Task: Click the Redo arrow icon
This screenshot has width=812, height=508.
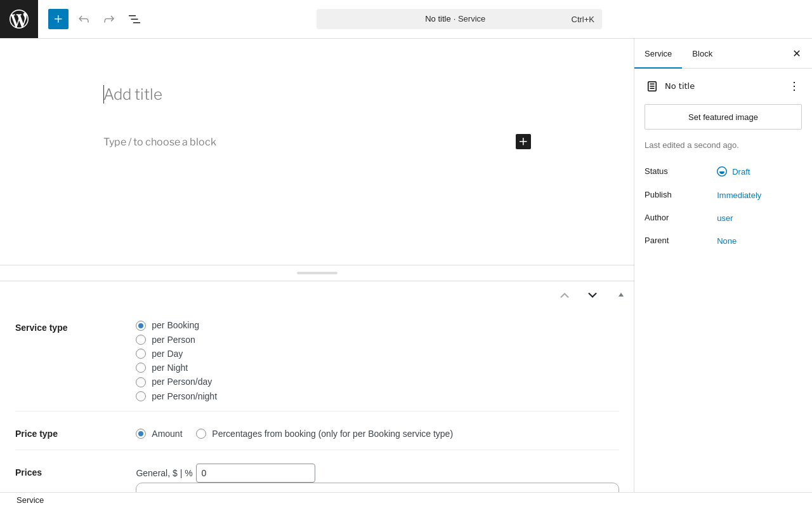Action: point(109,19)
